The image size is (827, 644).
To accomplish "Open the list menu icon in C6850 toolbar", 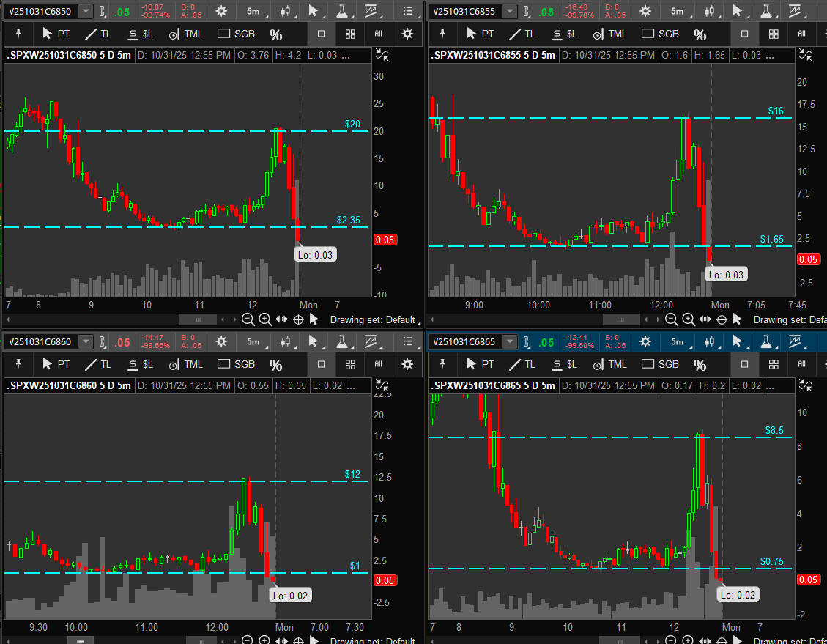I will pyautogui.click(x=408, y=12).
